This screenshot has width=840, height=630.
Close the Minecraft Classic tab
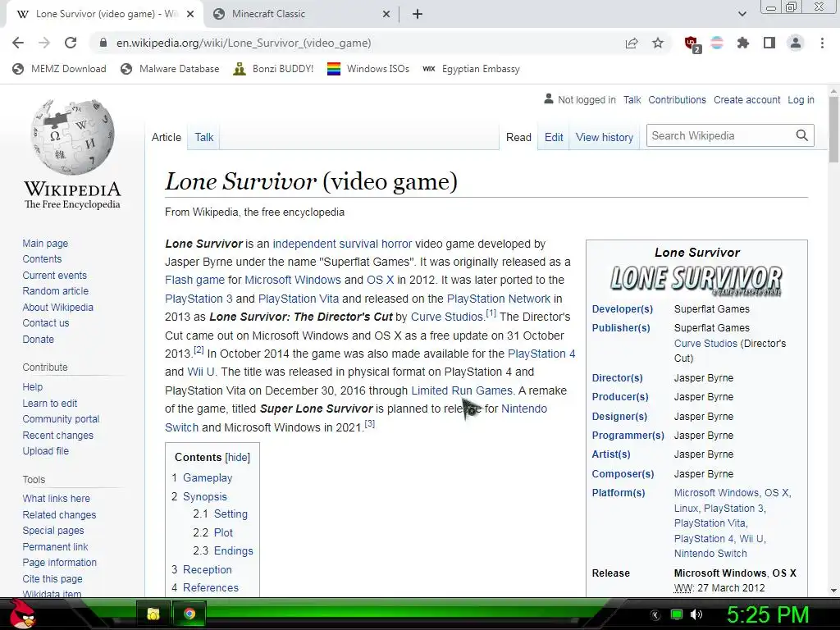pos(386,14)
